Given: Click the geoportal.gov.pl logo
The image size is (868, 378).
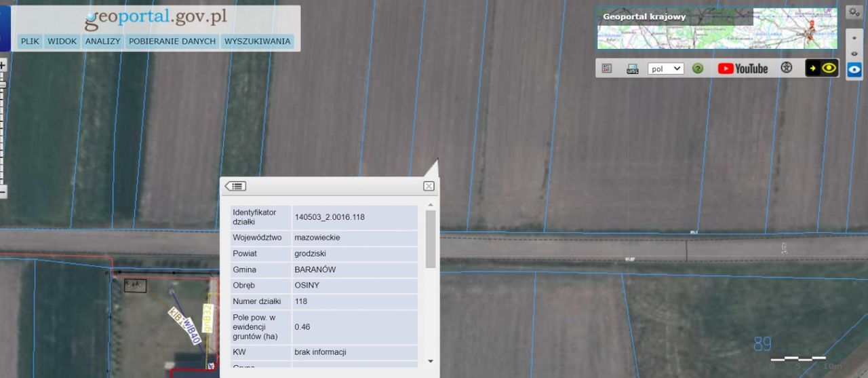Looking at the screenshot, I should click(x=156, y=18).
